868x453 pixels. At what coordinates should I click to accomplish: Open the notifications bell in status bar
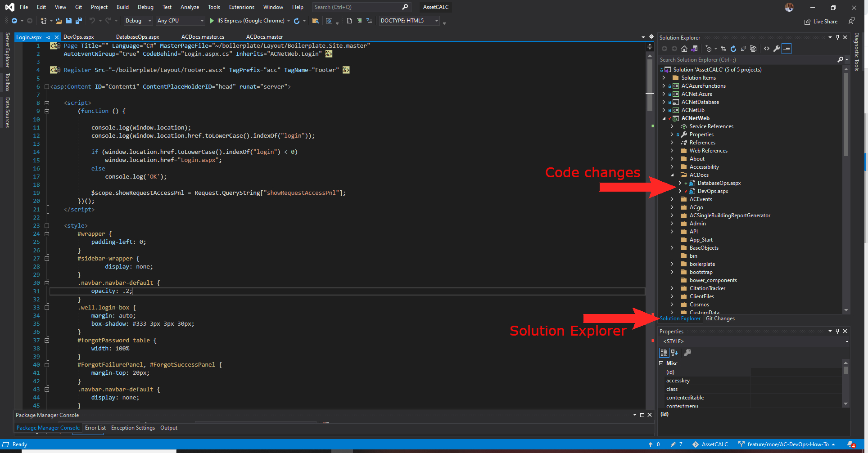tap(850, 444)
